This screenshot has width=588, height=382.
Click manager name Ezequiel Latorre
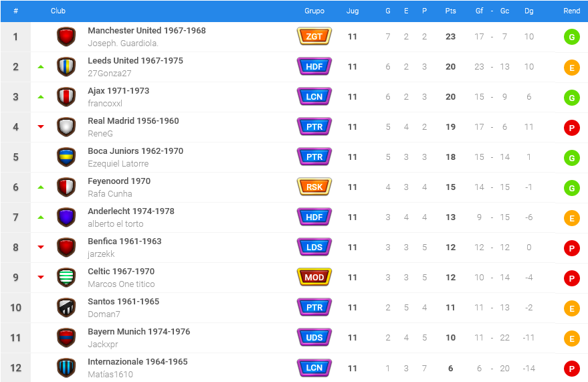[118, 163]
